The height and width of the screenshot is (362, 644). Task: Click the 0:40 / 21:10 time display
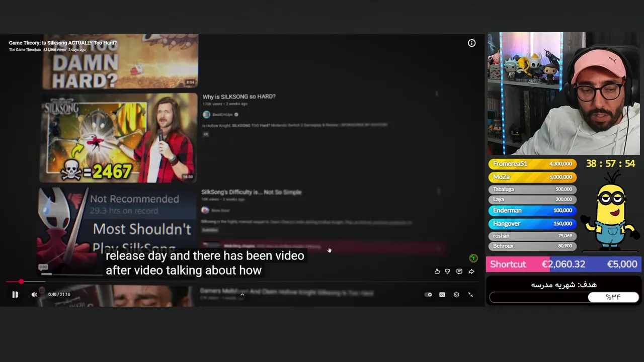click(x=59, y=295)
